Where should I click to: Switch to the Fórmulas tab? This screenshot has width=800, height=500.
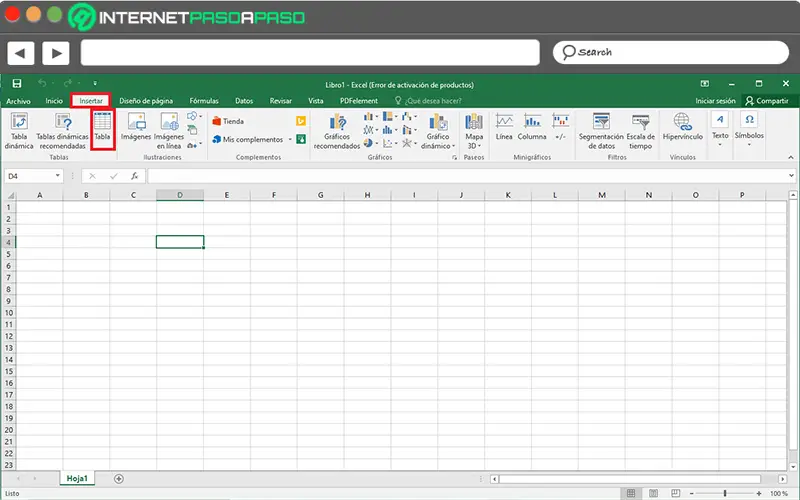204,101
